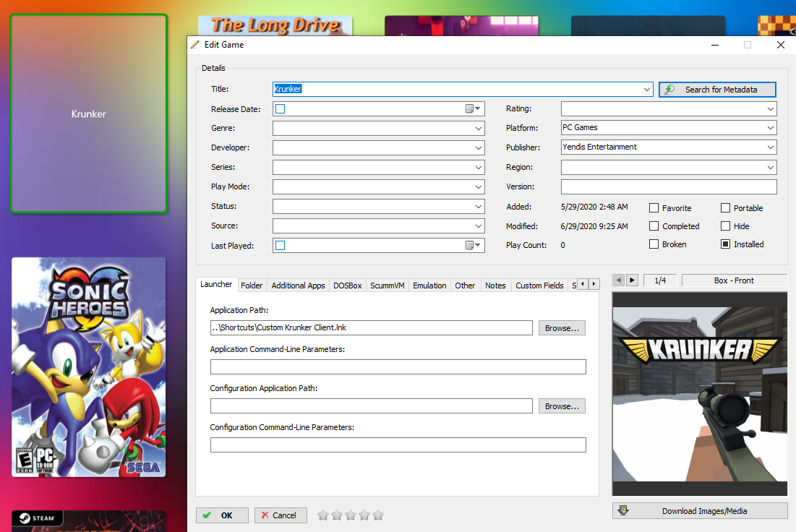This screenshot has height=532, width=796.
Task: Click the Configuration Application Path field
Action: tap(372, 406)
